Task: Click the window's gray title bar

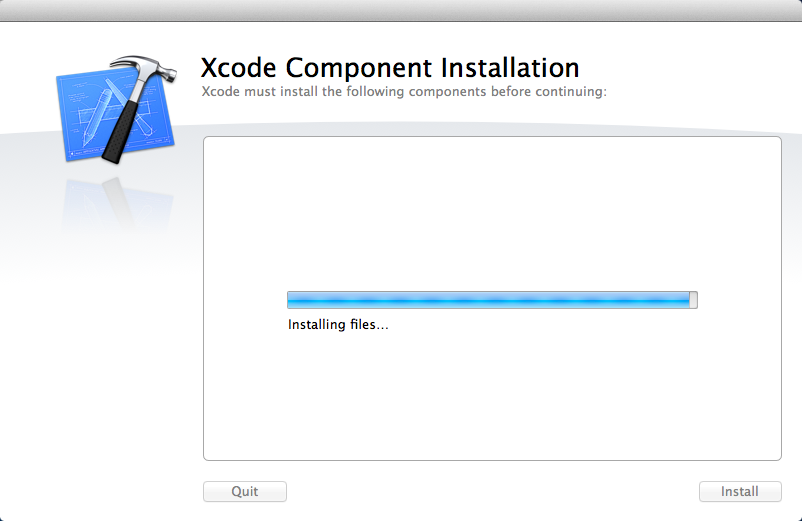Action: (400, 10)
